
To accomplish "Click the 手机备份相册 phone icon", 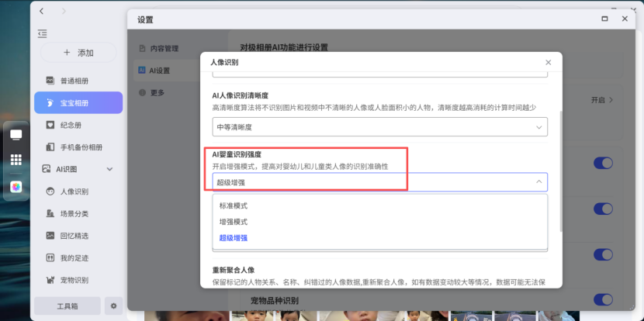I will pyautogui.click(x=50, y=147).
